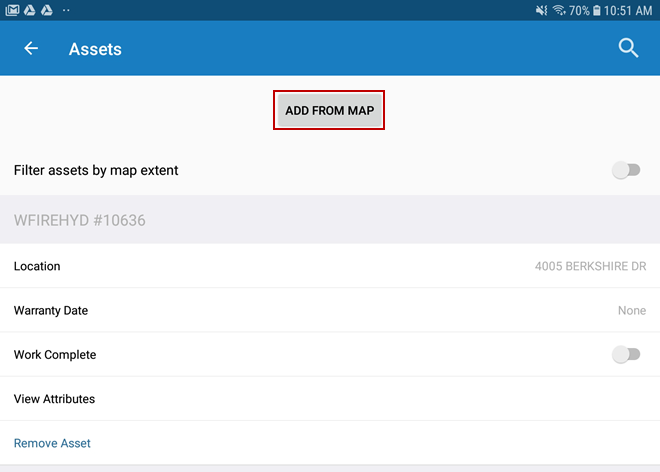Open the Warranty Date row
The image size is (660, 472).
tap(51, 311)
